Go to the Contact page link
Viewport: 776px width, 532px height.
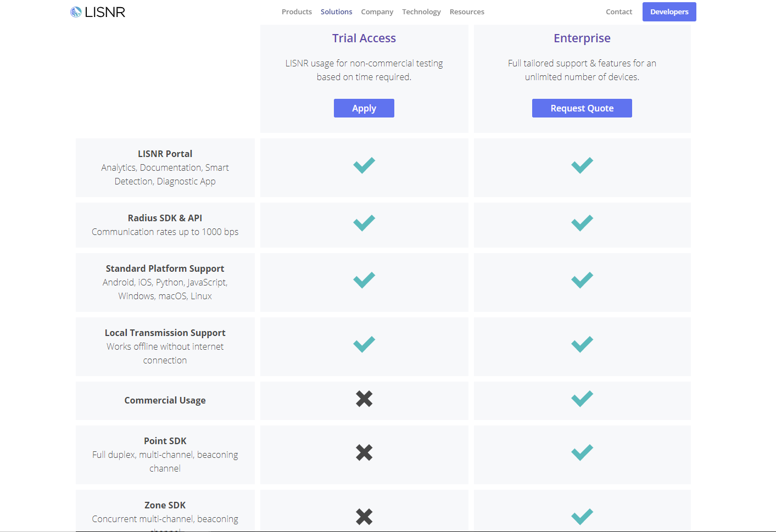619,12
